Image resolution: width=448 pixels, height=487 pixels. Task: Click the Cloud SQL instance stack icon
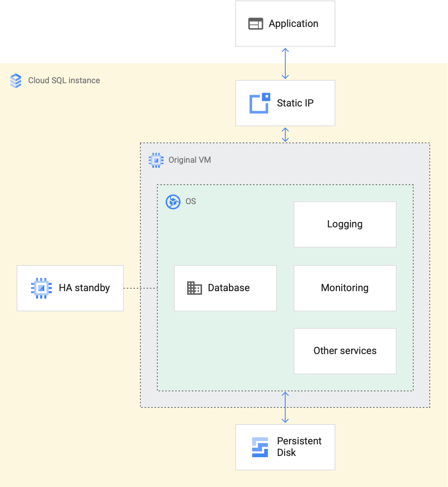tap(15, 80)
